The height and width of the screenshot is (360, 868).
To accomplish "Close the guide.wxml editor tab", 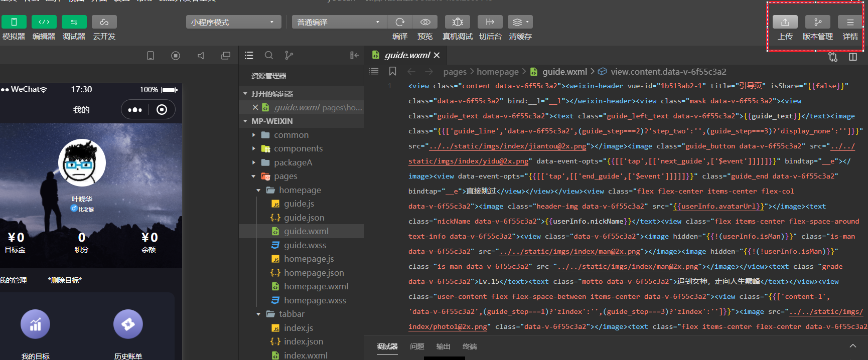I will 437,55.
